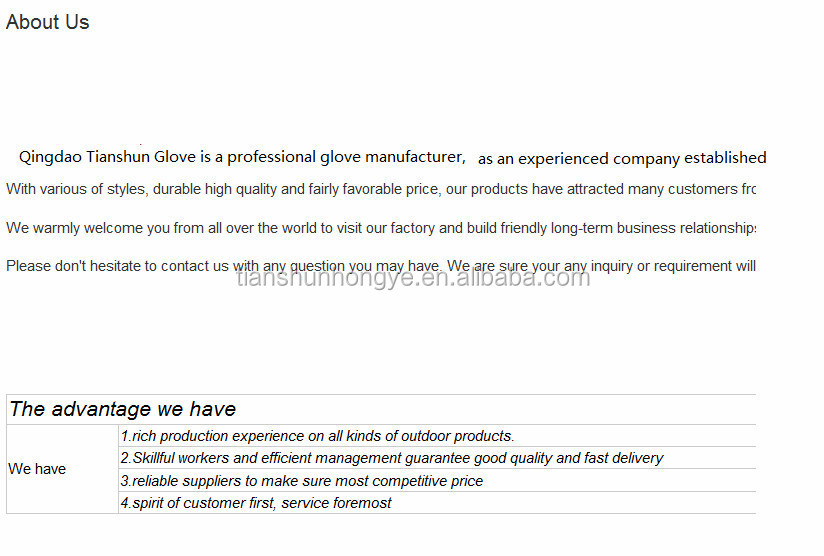Select row '3.reliable suppliers' in table
Screen dimensions: 824x556
click(x=437, y=481)
